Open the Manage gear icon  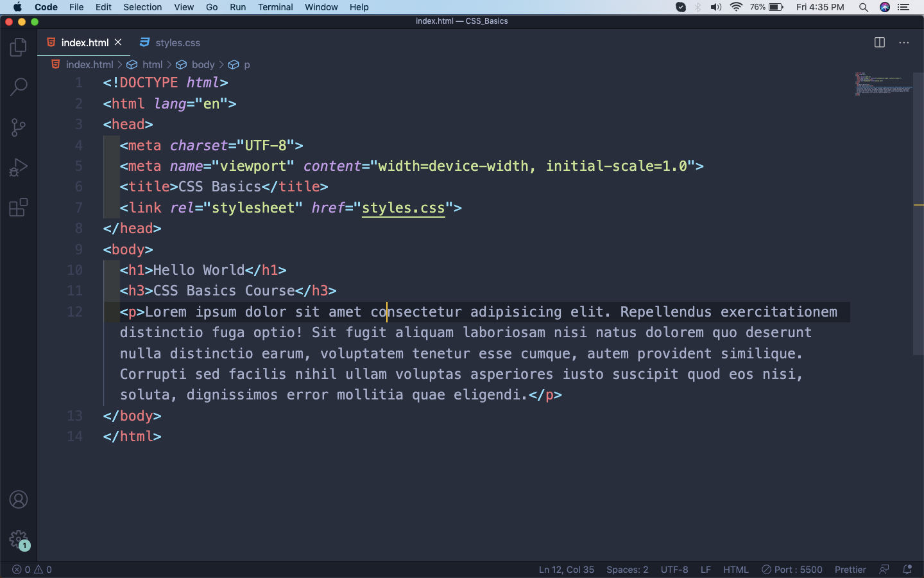point(19,539)
